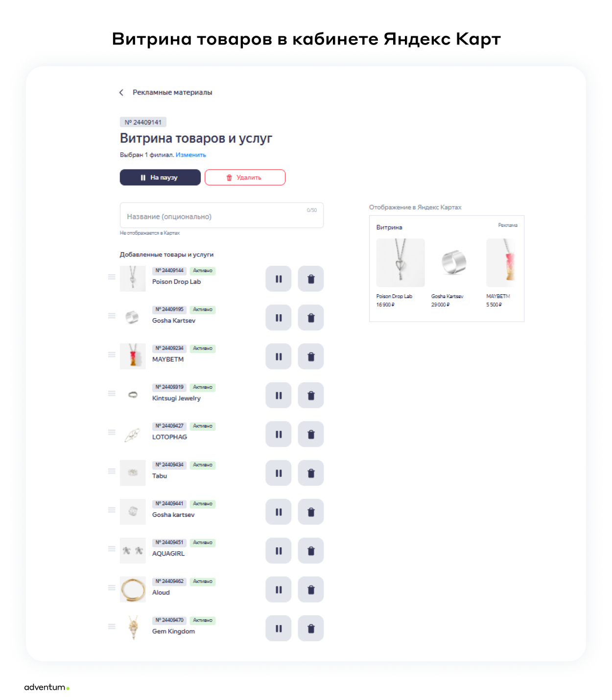
Task: Delete the AQUAGIRL item
Action: (310, 551)
